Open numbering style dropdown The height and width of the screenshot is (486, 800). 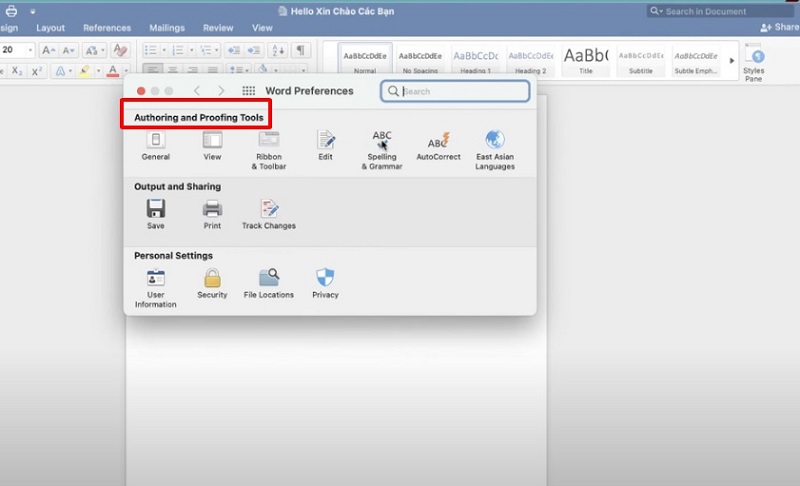point(191,50)
